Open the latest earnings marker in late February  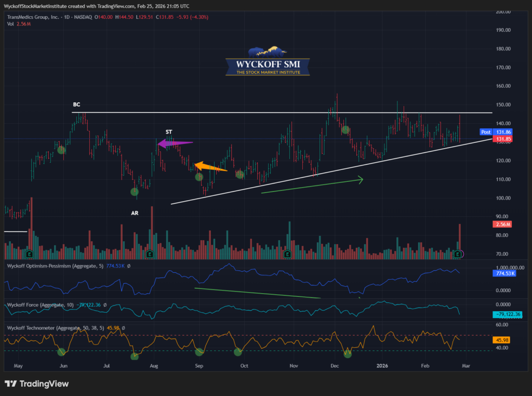pos(458,254)
